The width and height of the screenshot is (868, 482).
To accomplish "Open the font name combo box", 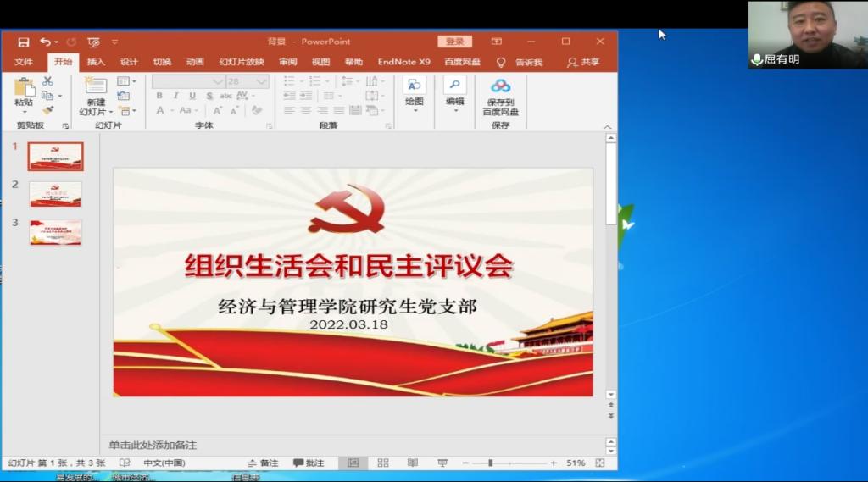I will click(188, 81).
